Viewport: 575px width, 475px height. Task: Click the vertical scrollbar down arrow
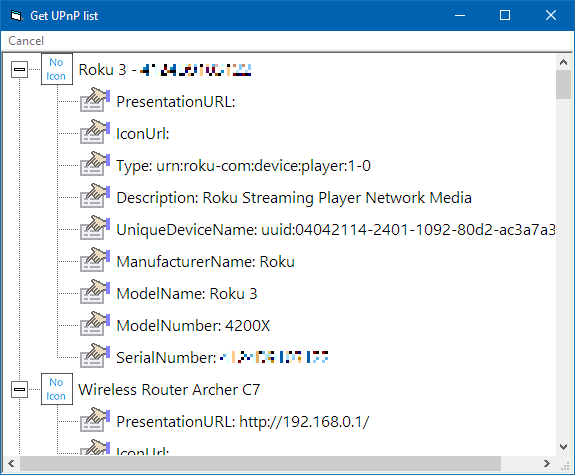[564, 446]
